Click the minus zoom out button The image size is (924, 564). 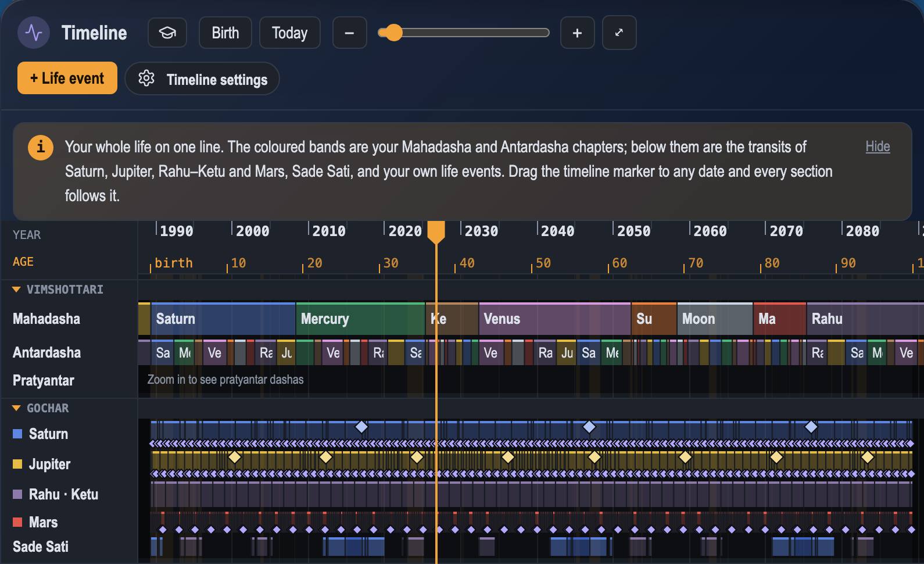point(349,33)
